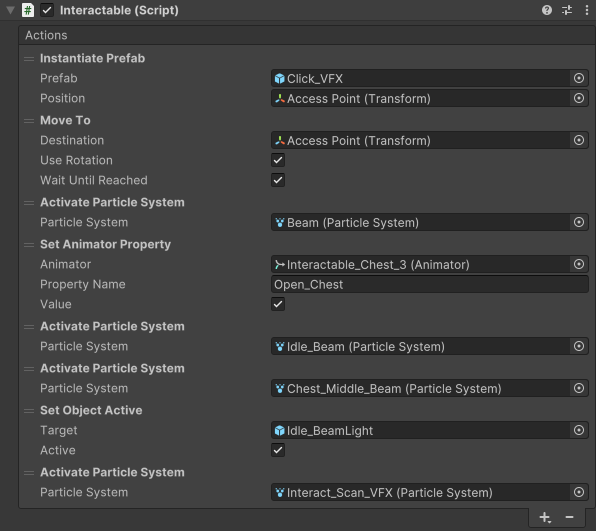Viewport: 596px width, 531px height.
Task: Select the Chest_Middle_Beam particle system field
Action: pos(420,388)
